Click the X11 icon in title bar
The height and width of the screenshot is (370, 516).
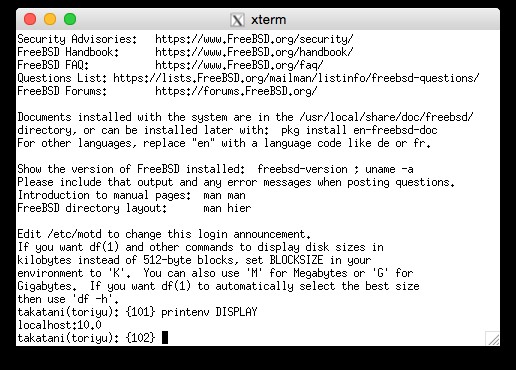[237, 20]
